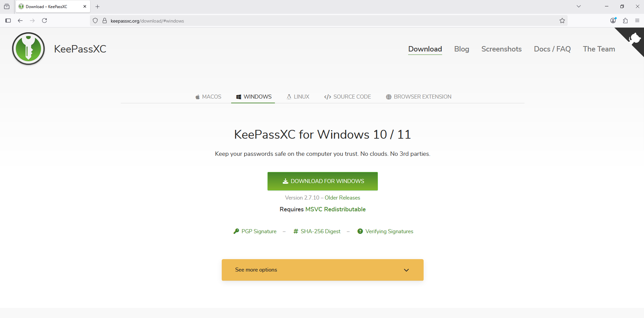This screenshot has height=318, width=644.
Task: Click the SHA-256 Digest hash icon
Action: pyautogui.click(x=296, y=231)
